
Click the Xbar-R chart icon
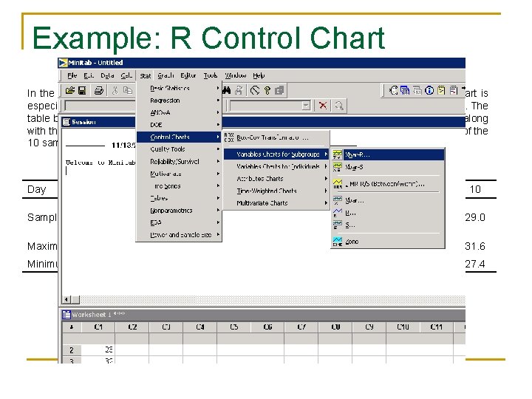[337, 154]
